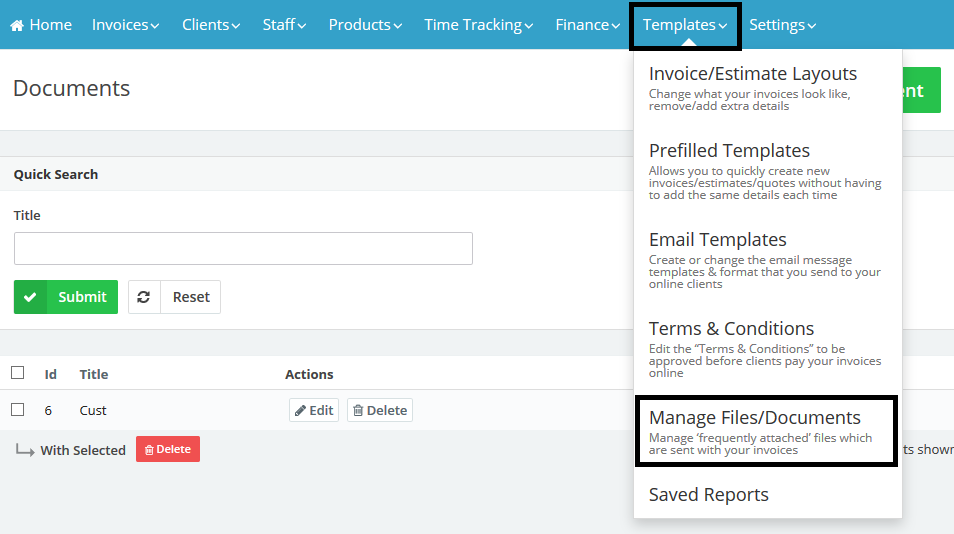Click Saved Reports in Templates menu

708,495
